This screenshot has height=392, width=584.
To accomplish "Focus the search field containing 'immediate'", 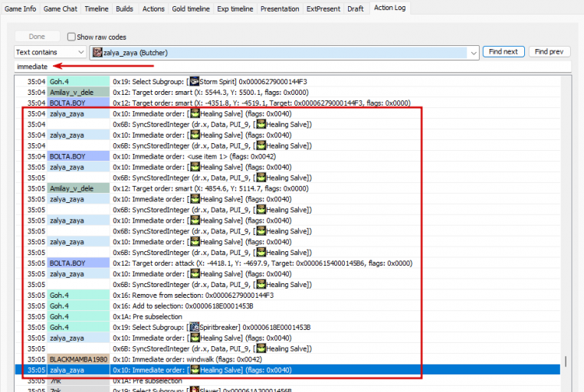I will [292, 67].
